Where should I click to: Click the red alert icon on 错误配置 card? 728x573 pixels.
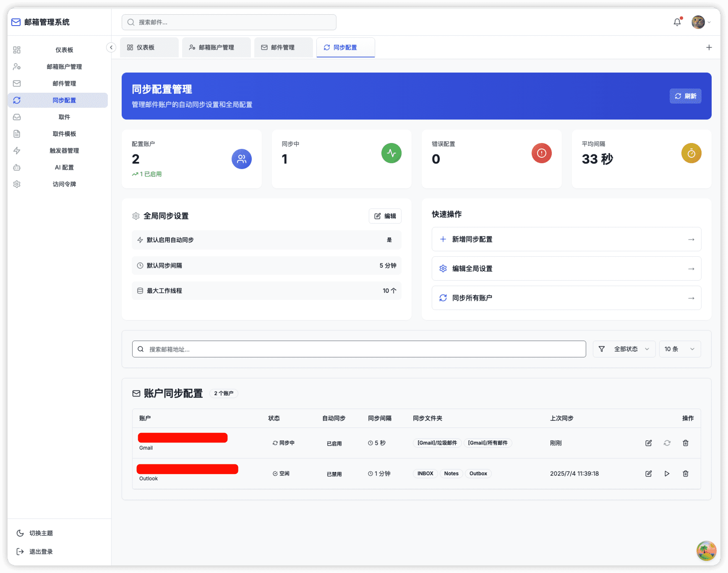pos(542,153)
